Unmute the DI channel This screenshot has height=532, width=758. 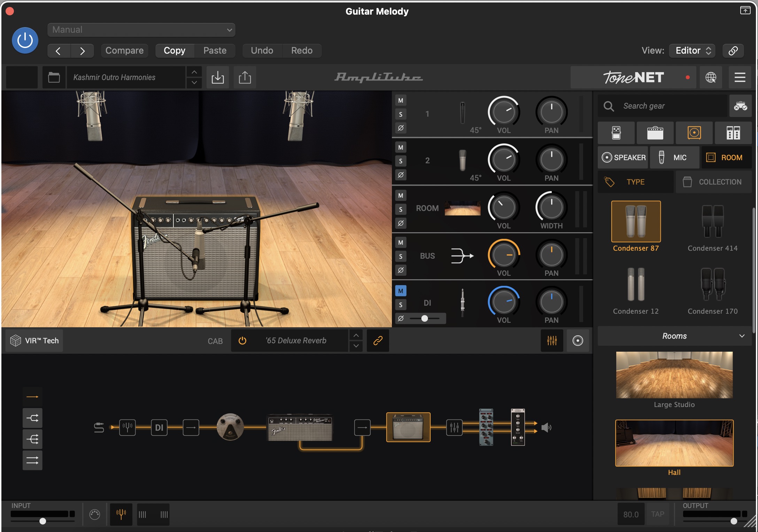click(401, 291)
